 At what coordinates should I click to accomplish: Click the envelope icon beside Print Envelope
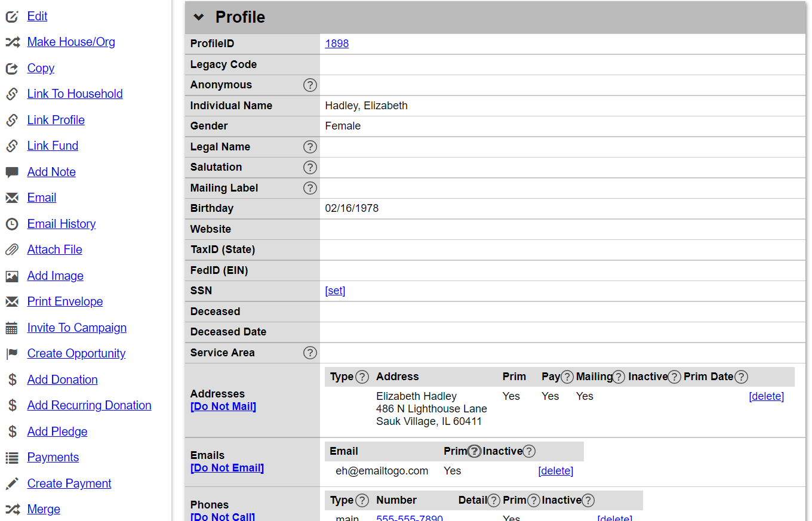tap(12, 301)
